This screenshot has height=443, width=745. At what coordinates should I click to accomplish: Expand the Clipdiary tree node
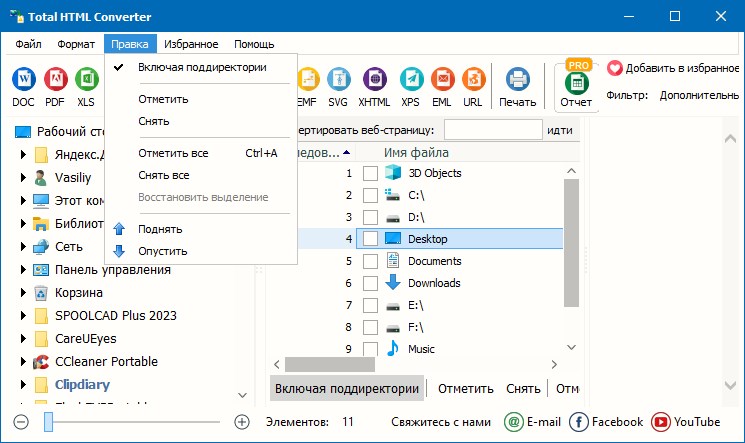23,384
